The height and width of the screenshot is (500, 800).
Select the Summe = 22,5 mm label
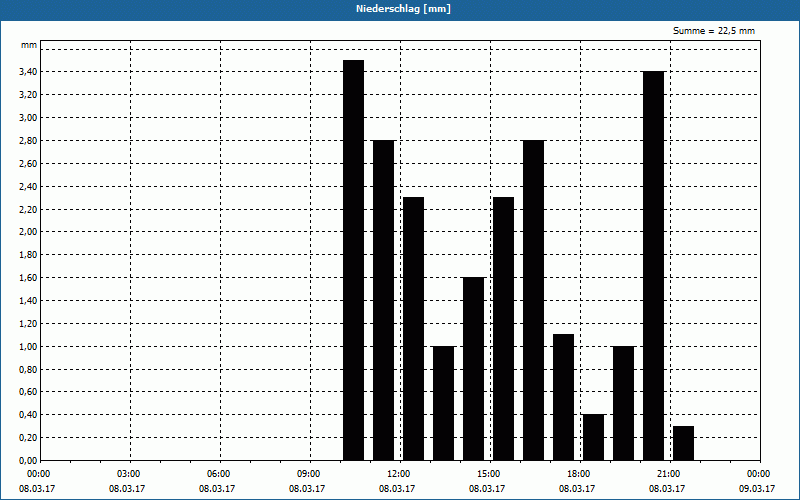[714, 31]
